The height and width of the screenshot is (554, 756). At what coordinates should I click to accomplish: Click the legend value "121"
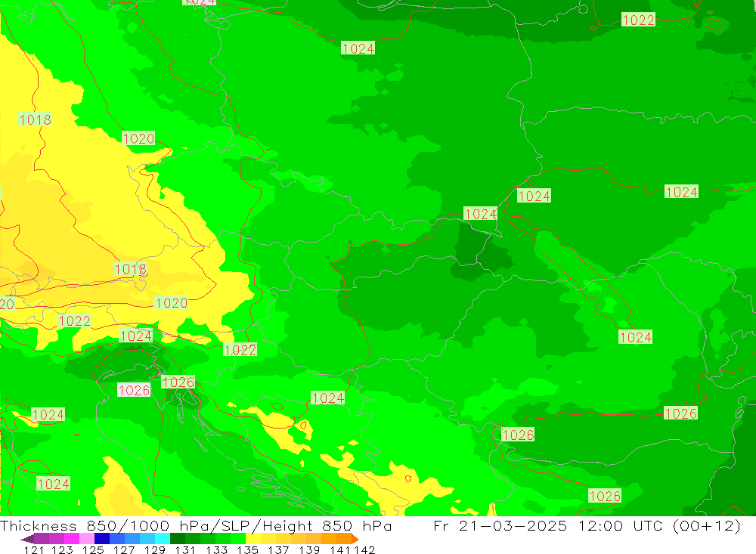34,549
